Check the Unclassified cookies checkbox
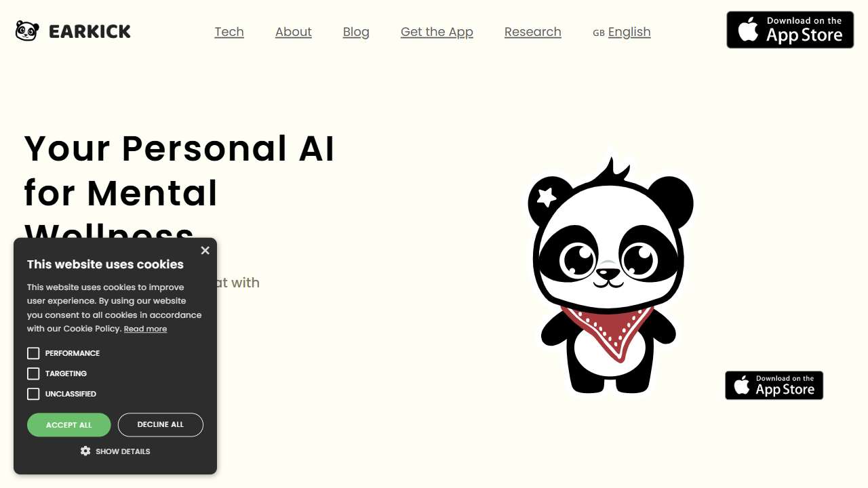The width and height of the screenshot is (868, 488). [33, 394]
